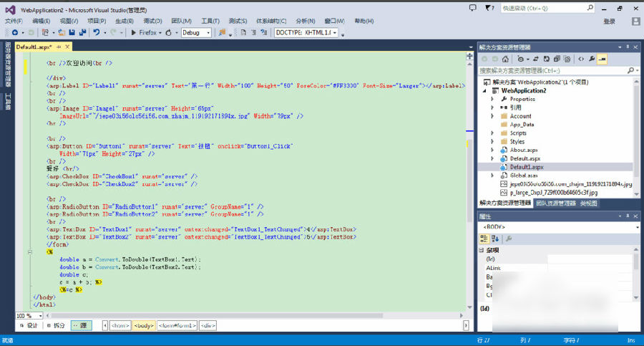Select the <form#form1> breadcrumb tag

177,325
